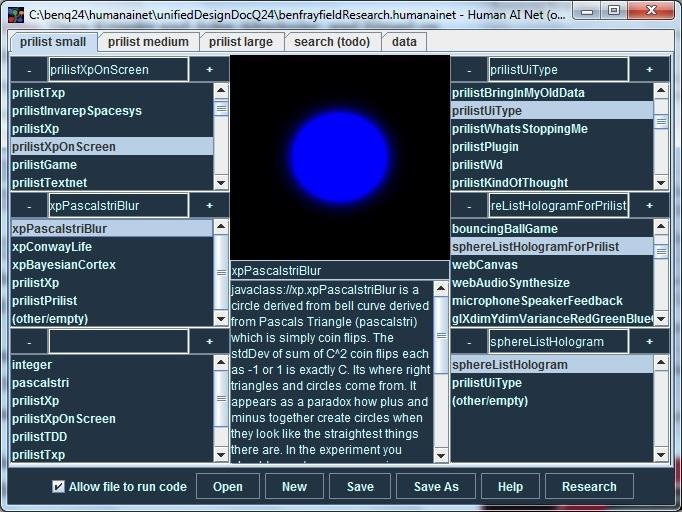Screen dimensions: 682x512
Task: Click minus button beside prilistXpOnScreen field
Action: point(29,70)
